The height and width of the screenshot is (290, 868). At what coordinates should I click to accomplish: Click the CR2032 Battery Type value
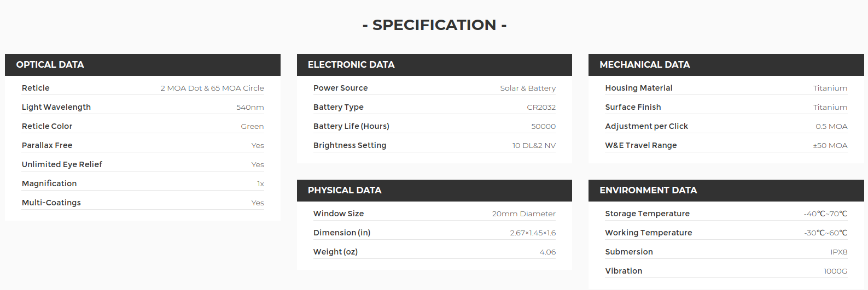click(x=541, y=107)
